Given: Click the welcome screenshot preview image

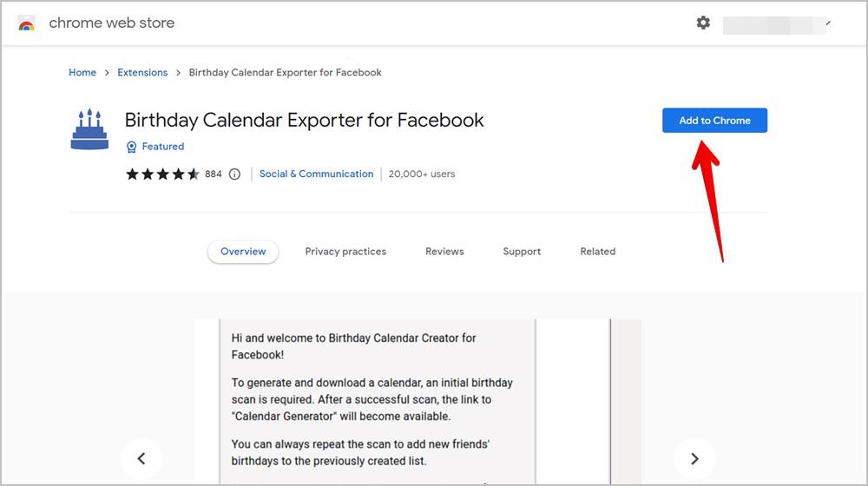Looking at the screenshot, I should point(418,403).
